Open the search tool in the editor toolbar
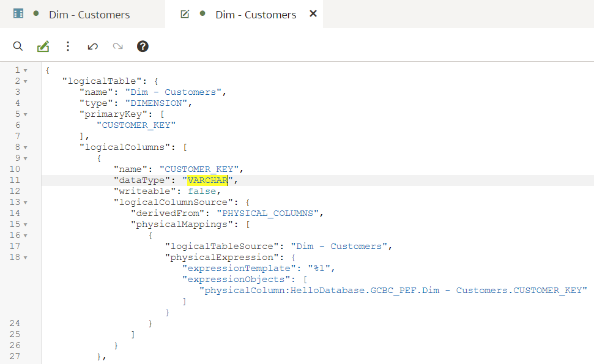The width and height of the screenshot is (594, 364). click(x=18, y=46)
